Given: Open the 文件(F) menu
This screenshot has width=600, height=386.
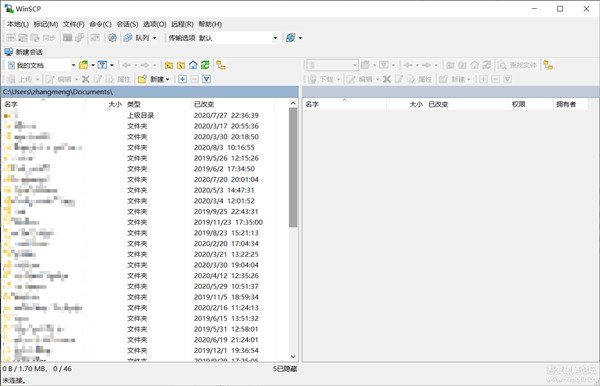Looking at the screenshot, I should tap(73, 24).
